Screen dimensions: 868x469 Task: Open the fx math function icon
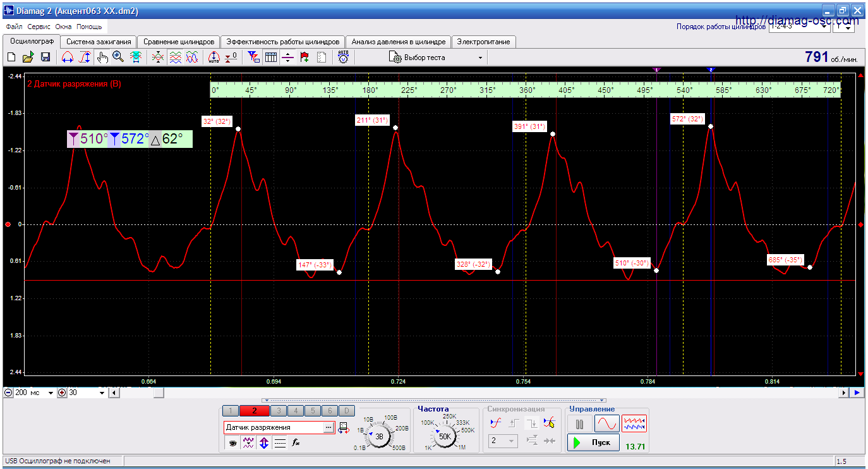coord(295,443)
